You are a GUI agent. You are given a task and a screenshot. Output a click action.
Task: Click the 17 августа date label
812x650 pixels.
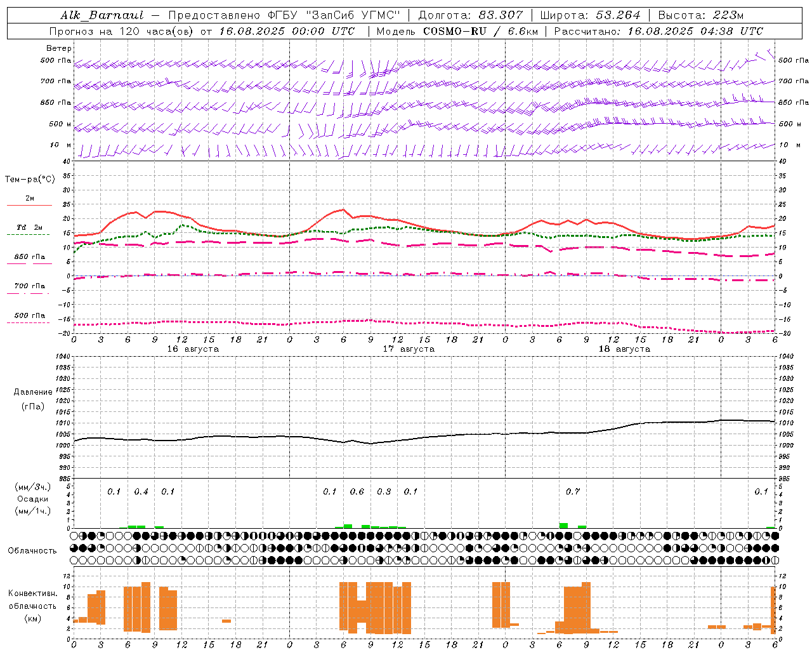coord(409,349)
